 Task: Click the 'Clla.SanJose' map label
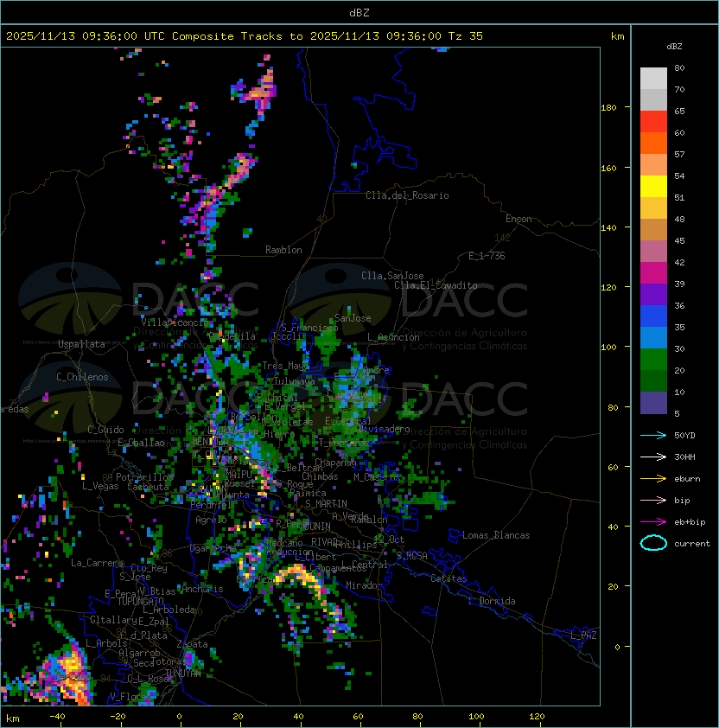pos(392,276)
